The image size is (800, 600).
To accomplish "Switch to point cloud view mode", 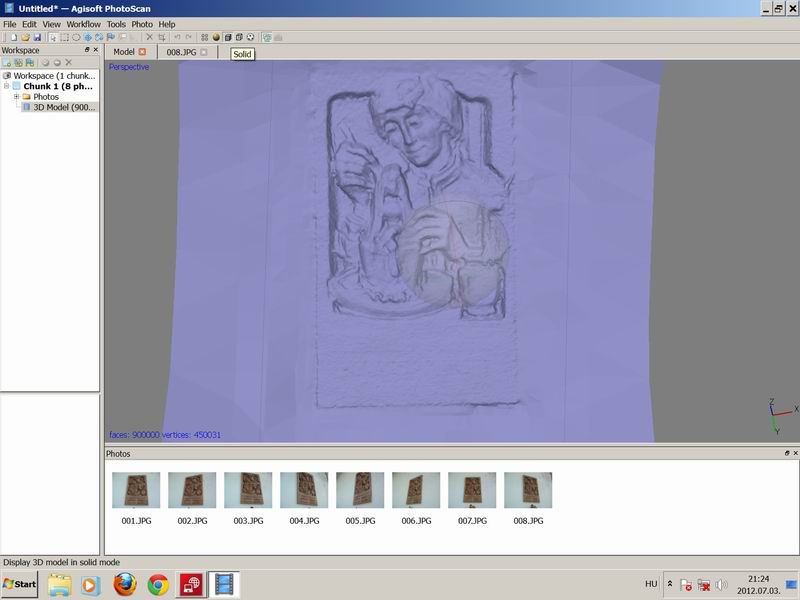I will click(205, 37).
